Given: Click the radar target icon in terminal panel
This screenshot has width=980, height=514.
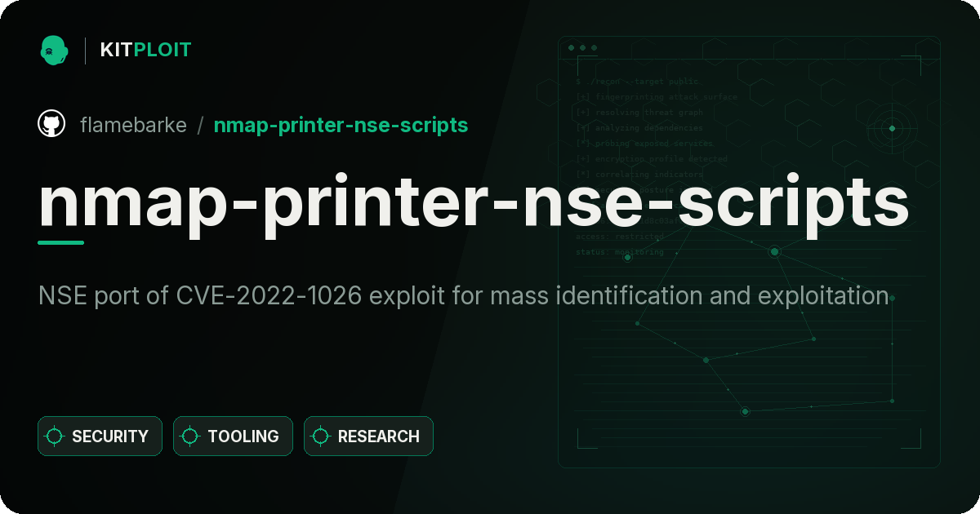Looking at the screenshot, I should (892, 128).
